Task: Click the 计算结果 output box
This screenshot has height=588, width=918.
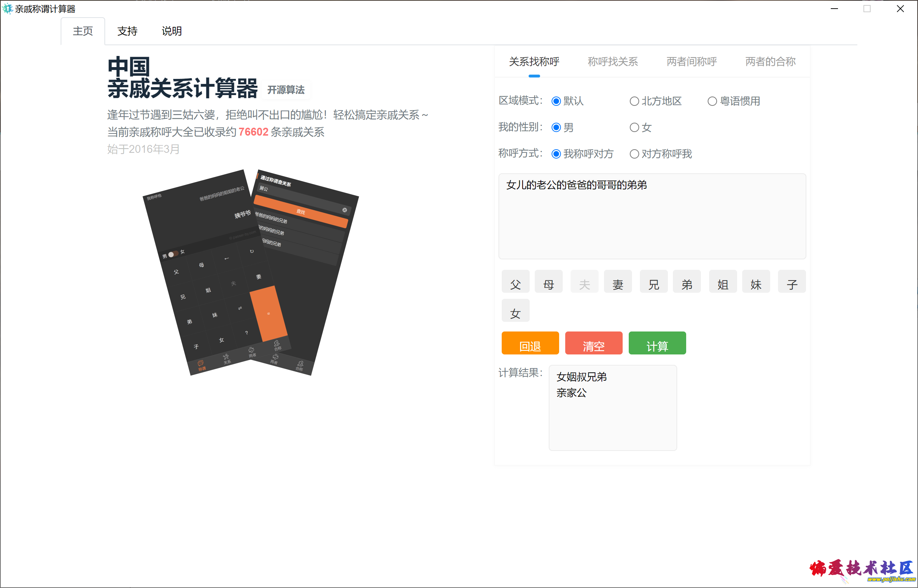Action: pos(613,408)
